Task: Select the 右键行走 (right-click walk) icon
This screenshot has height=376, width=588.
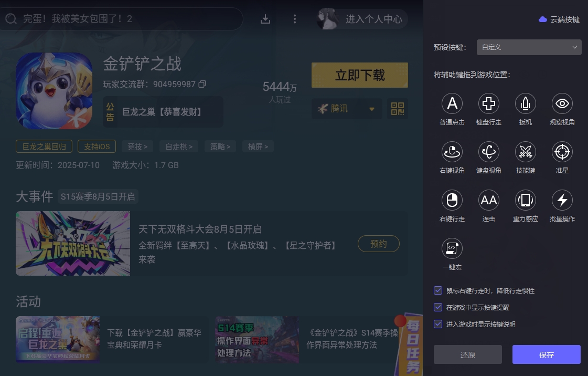Action: pos(452,200)
